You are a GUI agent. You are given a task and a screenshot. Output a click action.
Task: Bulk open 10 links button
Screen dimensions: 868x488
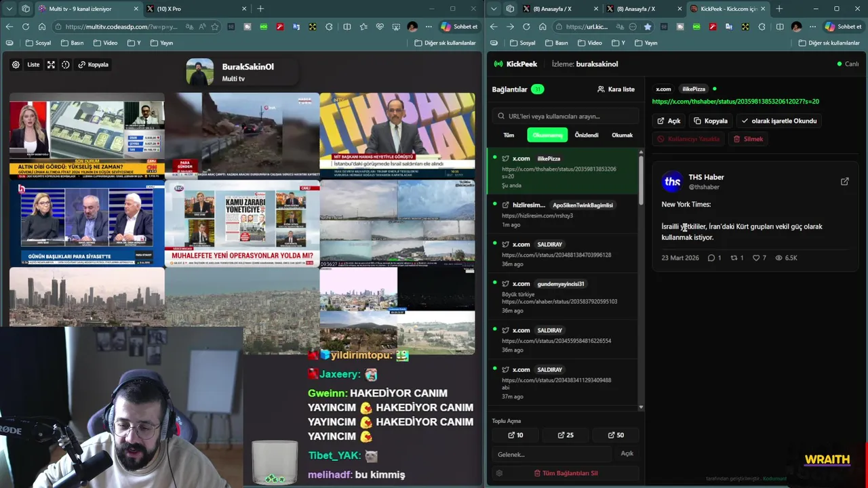[516, 435]
